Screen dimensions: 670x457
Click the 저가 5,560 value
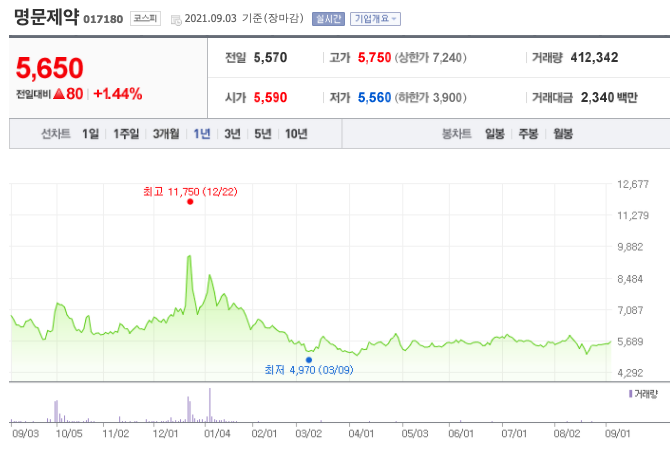coord(374,98)
